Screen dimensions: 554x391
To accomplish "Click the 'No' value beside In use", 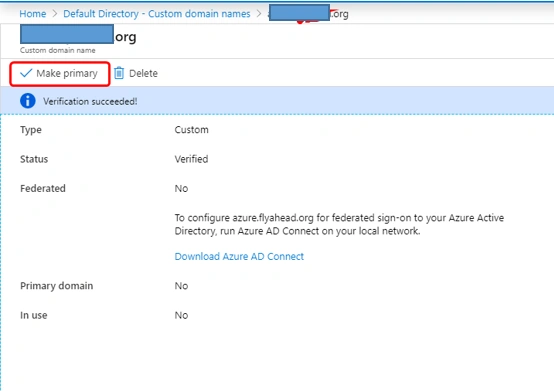I will tap(181, 315).
